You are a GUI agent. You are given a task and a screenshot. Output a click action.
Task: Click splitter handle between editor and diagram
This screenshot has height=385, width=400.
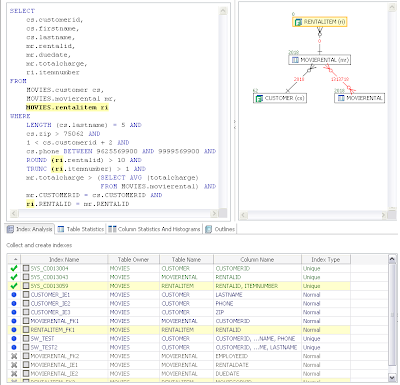pos(235,124)
